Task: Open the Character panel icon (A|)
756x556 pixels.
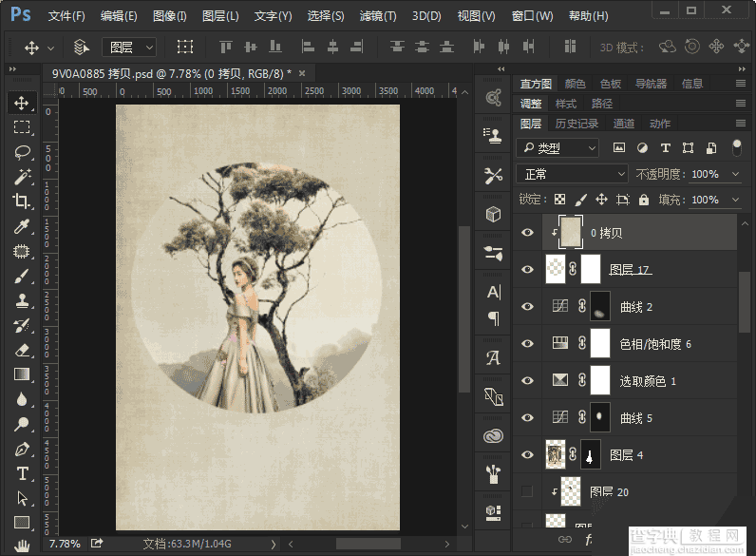Action: (493, 292)
